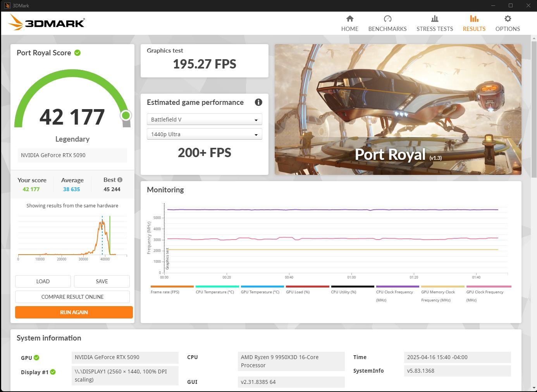Open the 1440p Ultra resolution dropdown
537x392 pixels.
pos(205,134)
